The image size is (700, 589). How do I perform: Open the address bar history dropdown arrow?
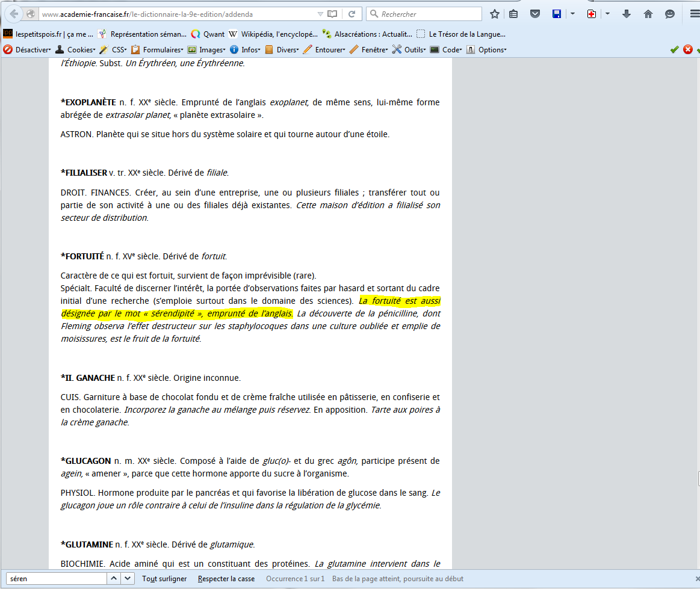[x=320, y=14]
